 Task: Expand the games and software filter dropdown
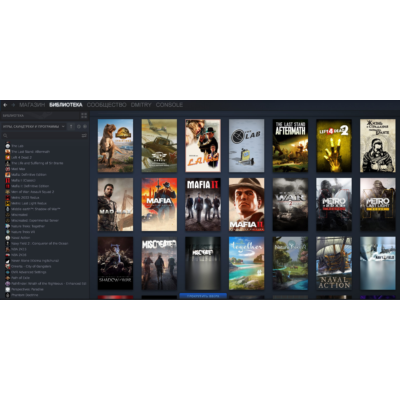pos(34,127)
